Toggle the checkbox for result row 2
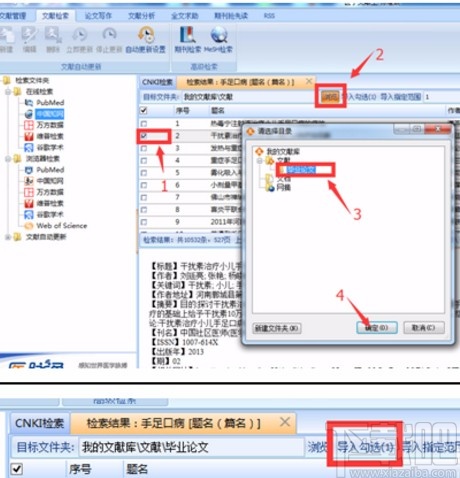This screenshot has width=460, height=478. coord(144,136)
